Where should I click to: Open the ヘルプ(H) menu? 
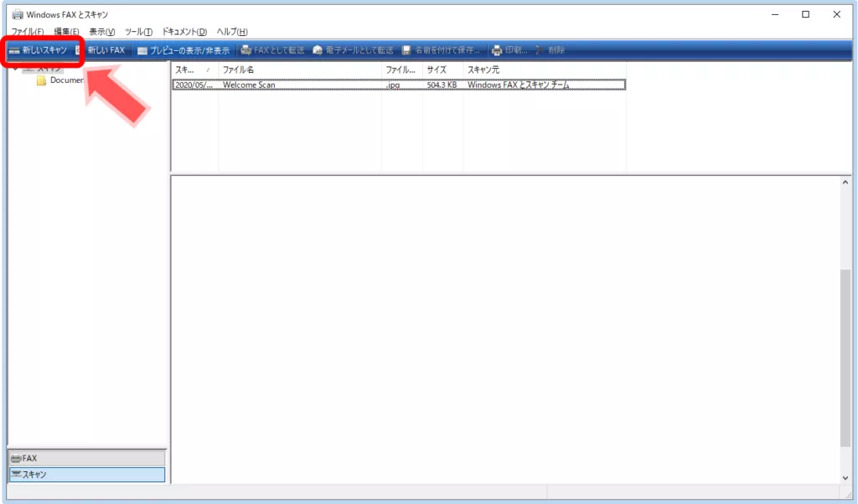(x=232, y=32)
